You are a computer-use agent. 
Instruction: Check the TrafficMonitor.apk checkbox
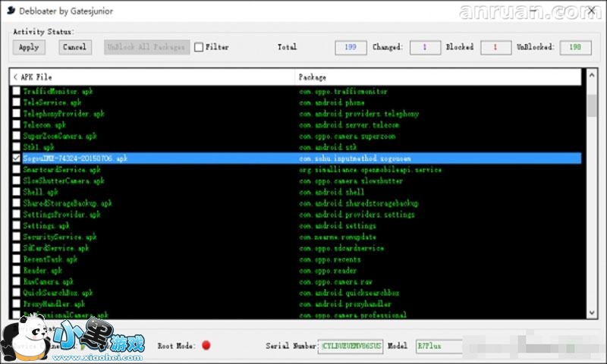(x=17, y=92)
